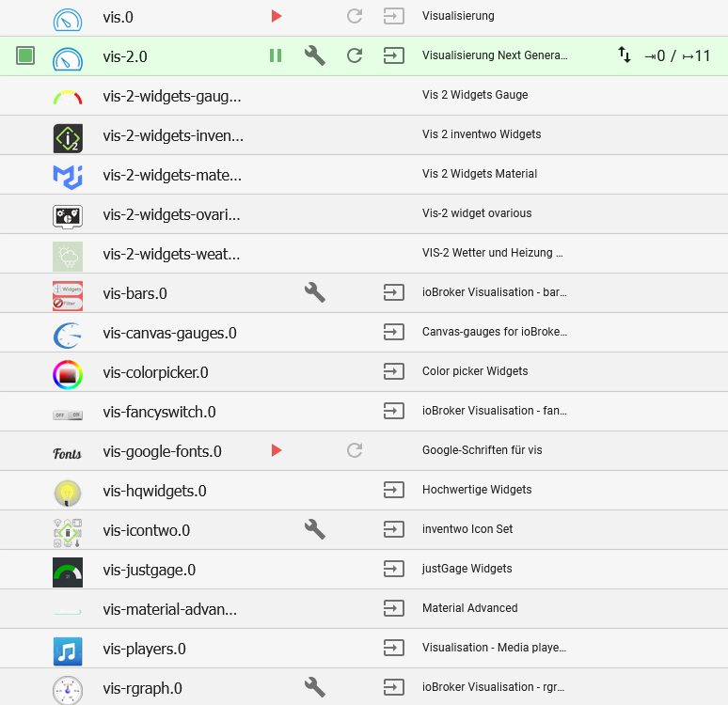Viewport: 728px width, 705px height.
Task: Reload the vis.0 instance
Action: coord(355,16)
